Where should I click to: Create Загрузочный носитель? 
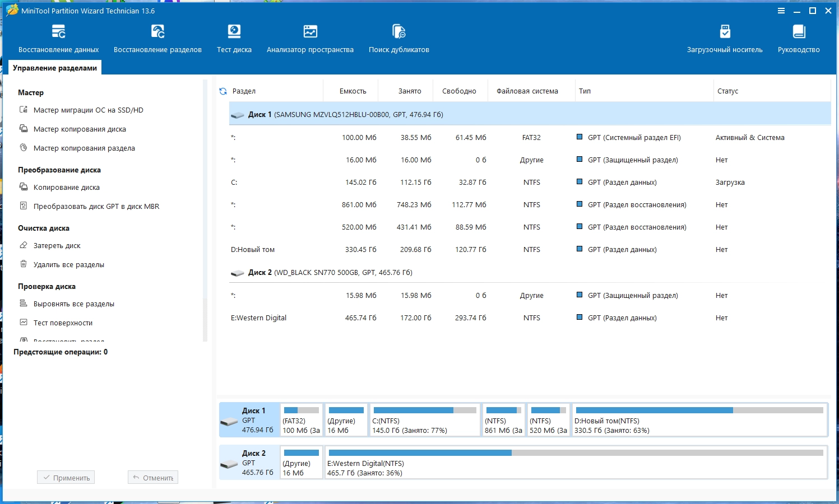tap(725, 38)
